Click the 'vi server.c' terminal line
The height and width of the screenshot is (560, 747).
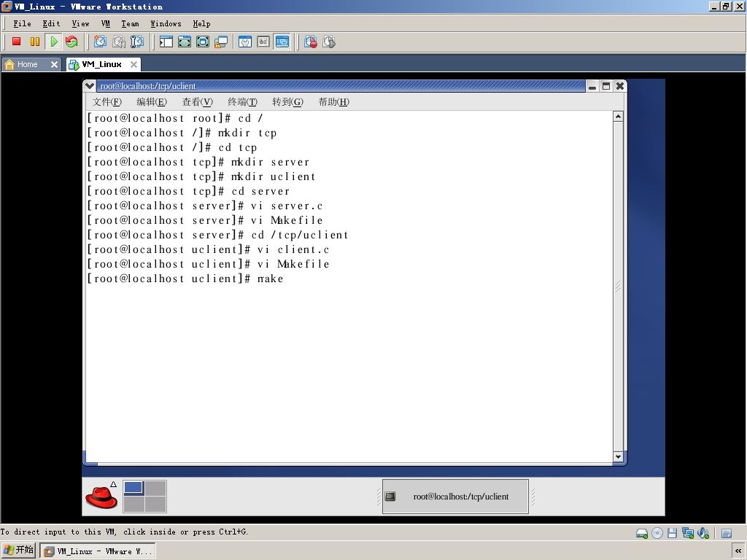tap(205, 206)
